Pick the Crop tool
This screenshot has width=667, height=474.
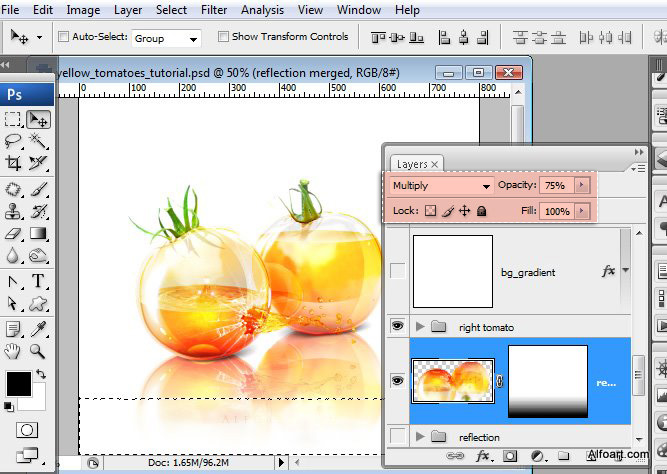point(14,163)
